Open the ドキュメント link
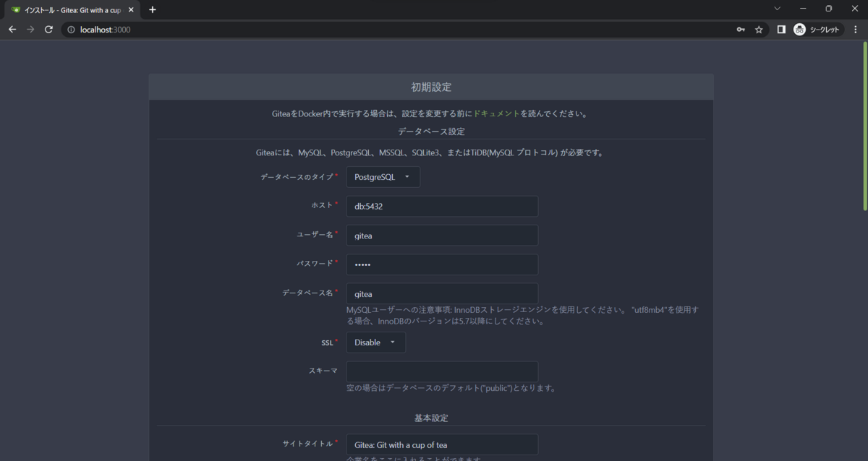The height and width of the screenshot is (461, 868). 496,113
